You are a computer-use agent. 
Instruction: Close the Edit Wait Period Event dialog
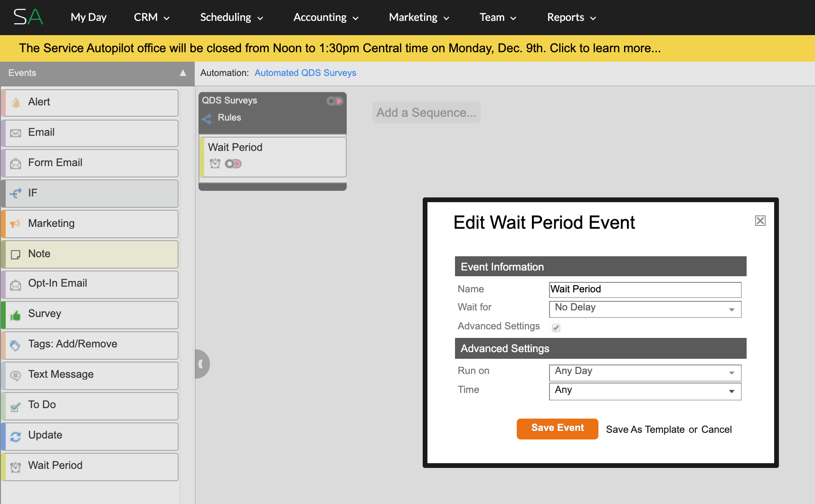tap(760, 221)
